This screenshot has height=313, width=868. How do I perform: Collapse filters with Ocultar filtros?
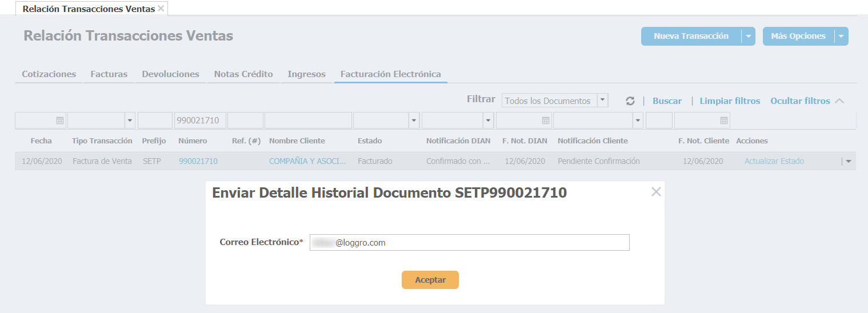pos(800,101)
